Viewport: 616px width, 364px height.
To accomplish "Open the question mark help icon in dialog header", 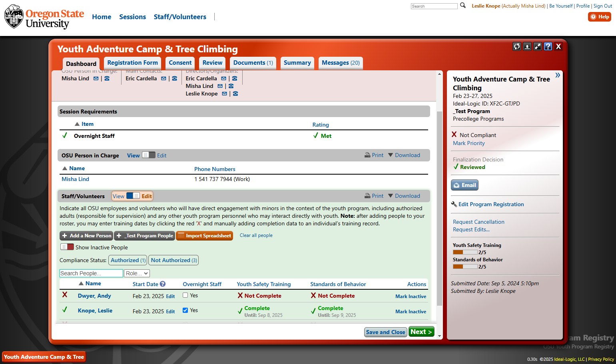I will pos(548,46).
